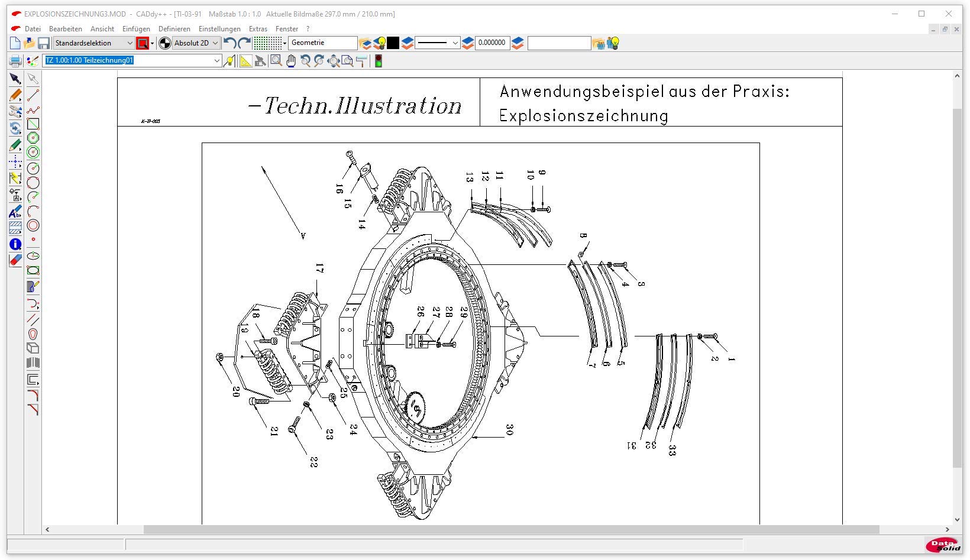Toggle the dotted grid display
970x560 pixels.
click(267, 43)
